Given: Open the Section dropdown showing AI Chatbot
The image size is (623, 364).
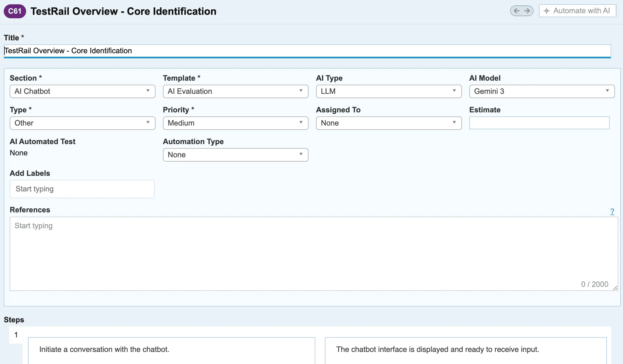Looking at the screenshot, I should pyautogui.click(x=83, y=91).
